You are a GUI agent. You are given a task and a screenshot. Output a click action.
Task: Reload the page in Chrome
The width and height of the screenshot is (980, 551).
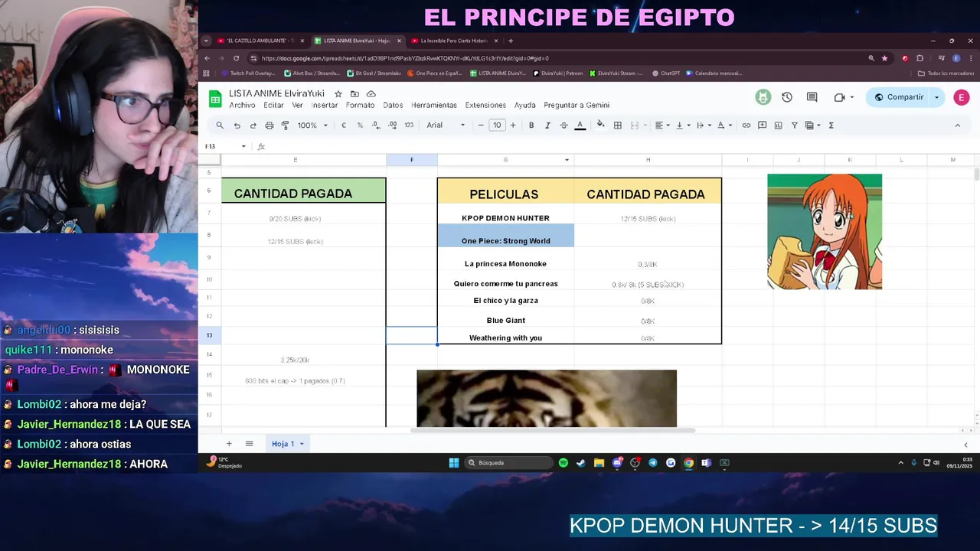point(236,58)
